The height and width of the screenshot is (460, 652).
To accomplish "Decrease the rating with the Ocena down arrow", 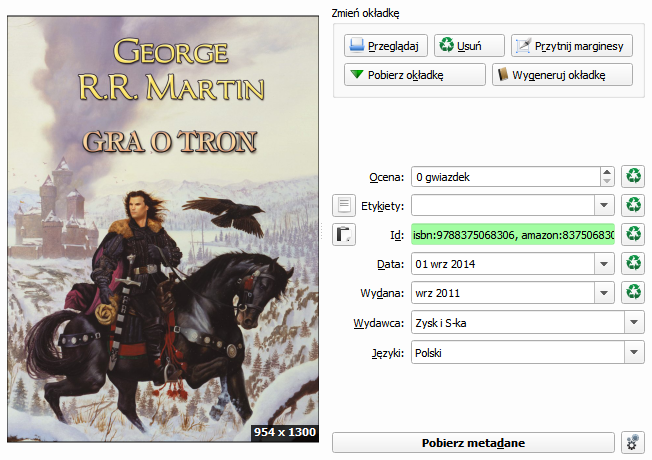I will (607, 181).
